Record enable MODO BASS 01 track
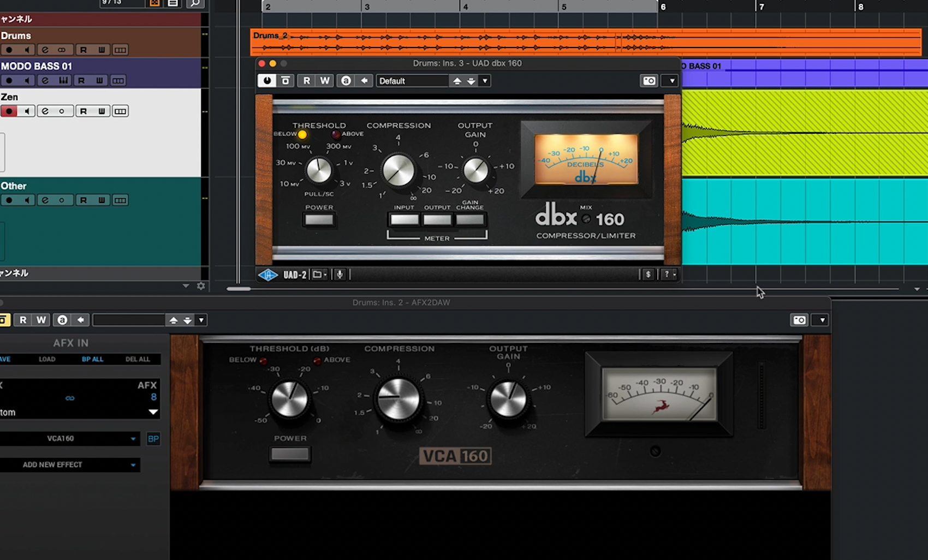Viewport: 928px width, 560px height. click(9, 80)
